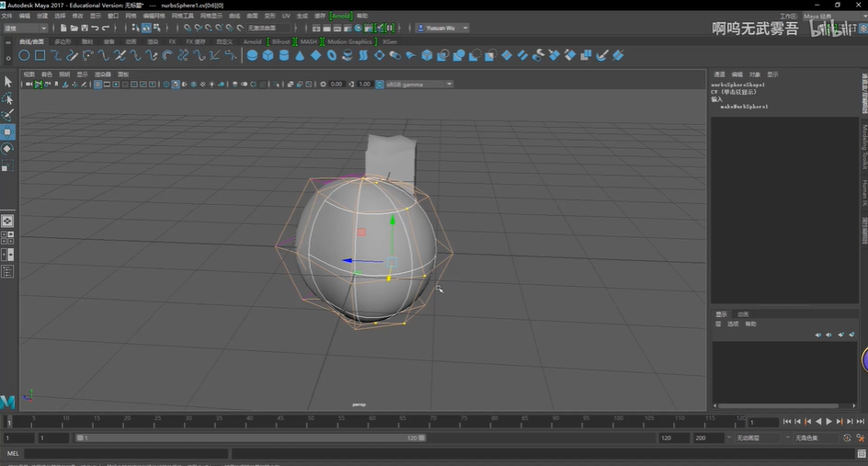
Task: Activate the Select tool in the toolbox
Action: click(7, 82)
